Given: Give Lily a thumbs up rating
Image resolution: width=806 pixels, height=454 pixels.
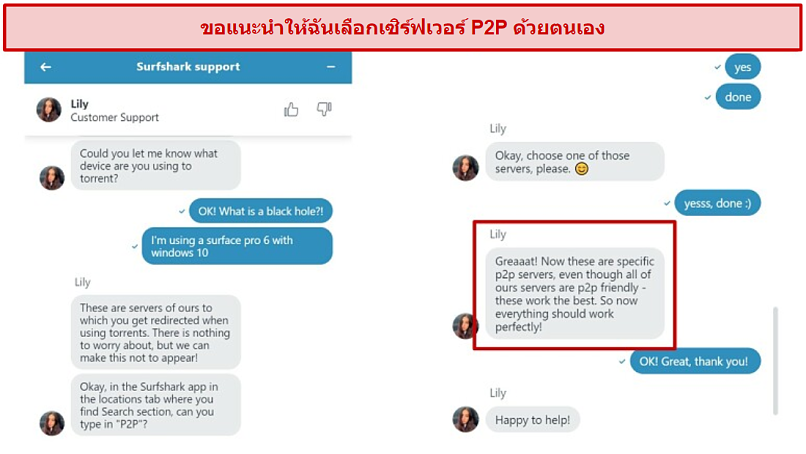Looking at the screenshot, I should 291,109.
